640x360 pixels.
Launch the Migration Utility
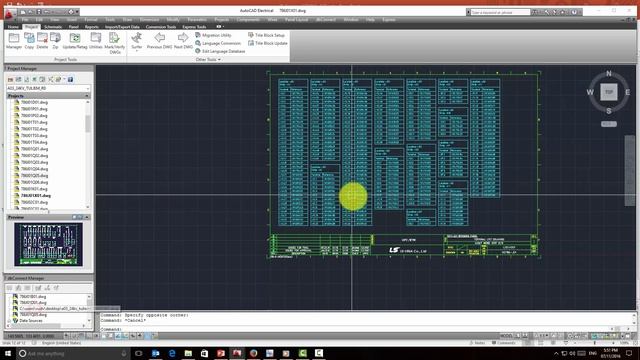click(x=213, y=35)
